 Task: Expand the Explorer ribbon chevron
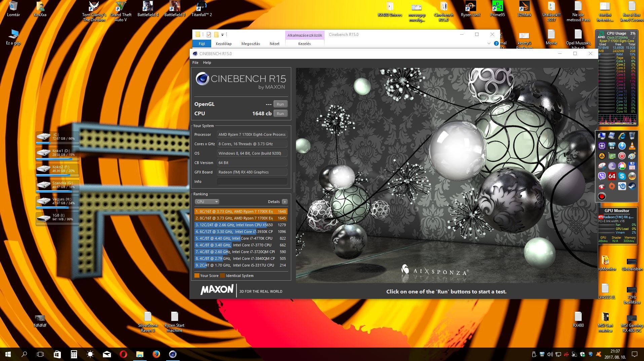pyautogui.click(x=489, y=43)
